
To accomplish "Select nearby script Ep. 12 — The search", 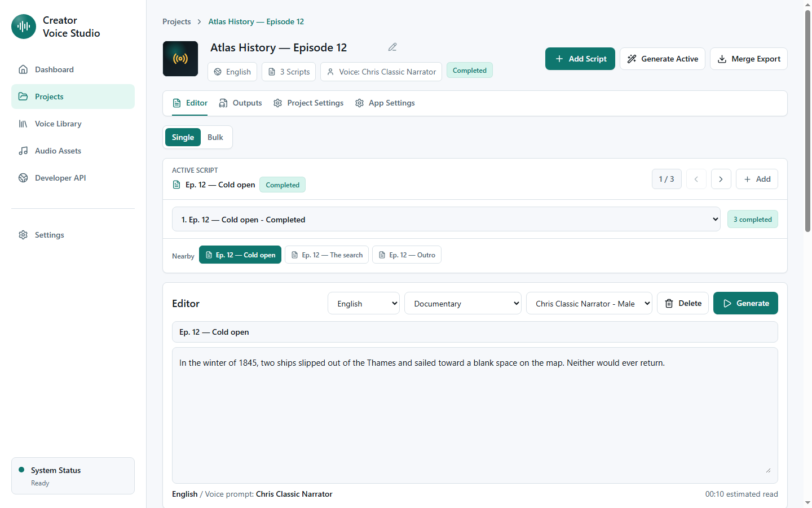I will click(326, 255).
